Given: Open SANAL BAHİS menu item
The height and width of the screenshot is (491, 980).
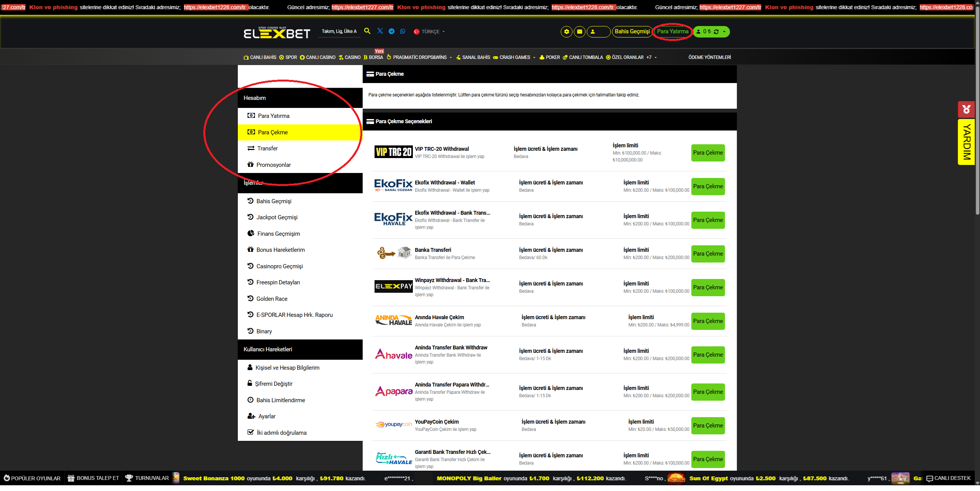Looking at the screenshot, I should tap(473, 57).
